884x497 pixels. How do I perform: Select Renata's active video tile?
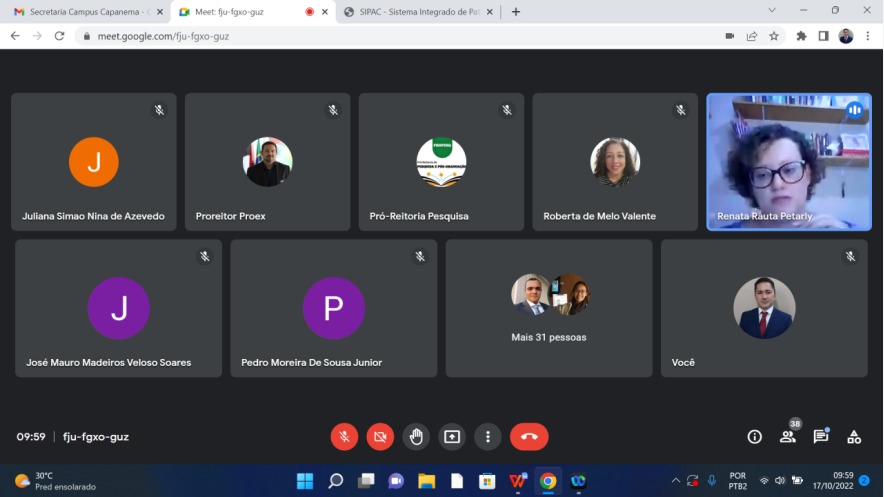(789, 162)
